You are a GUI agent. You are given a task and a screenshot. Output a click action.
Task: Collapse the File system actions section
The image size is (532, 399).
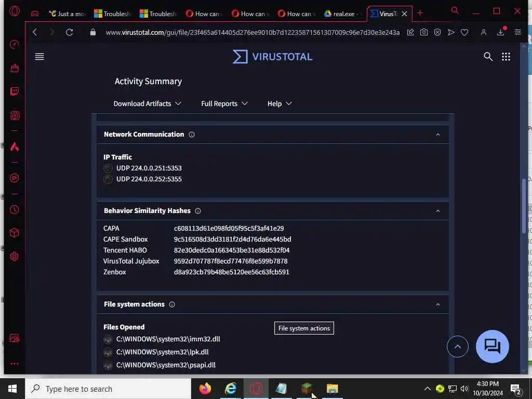(x=438, y=304)
